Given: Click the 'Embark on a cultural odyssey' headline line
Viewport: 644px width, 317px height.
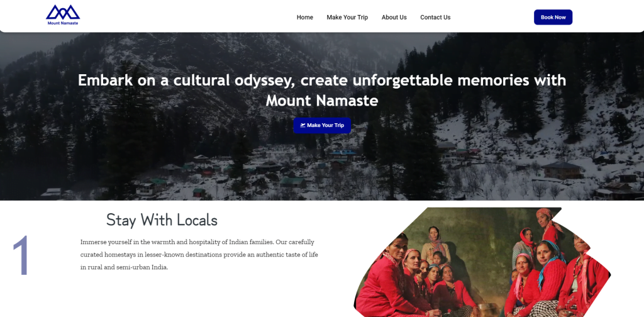Looking at the screenshot, I should 322,80.
